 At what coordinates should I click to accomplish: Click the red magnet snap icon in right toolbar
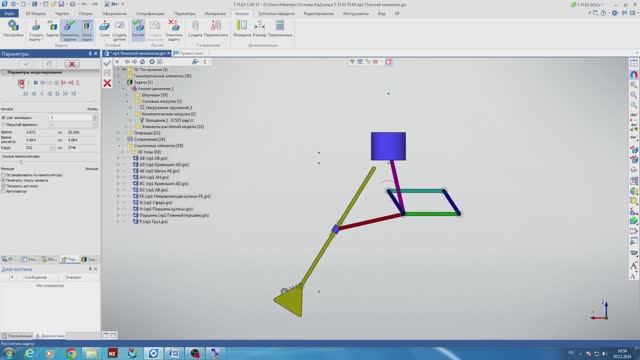pyautogui.click(x=633, y=74)
